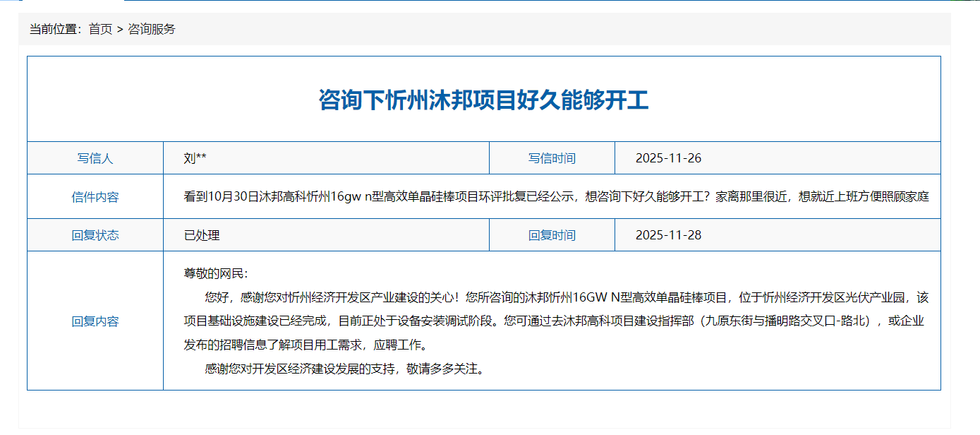Select the 写信人 label cell
This screenshot has width=980, height=435.
[95, 158]
